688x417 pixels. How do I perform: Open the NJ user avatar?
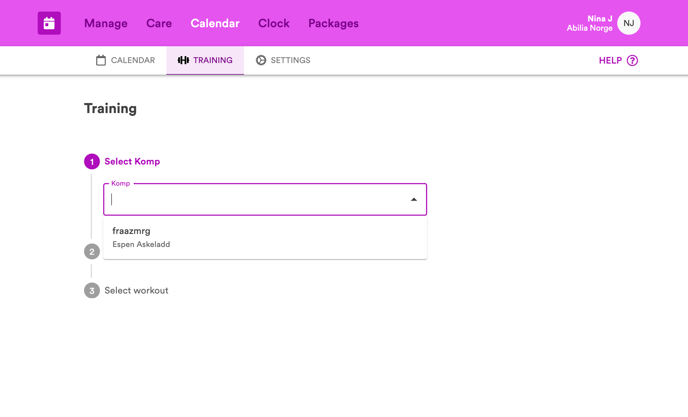[x=628, y=23]
